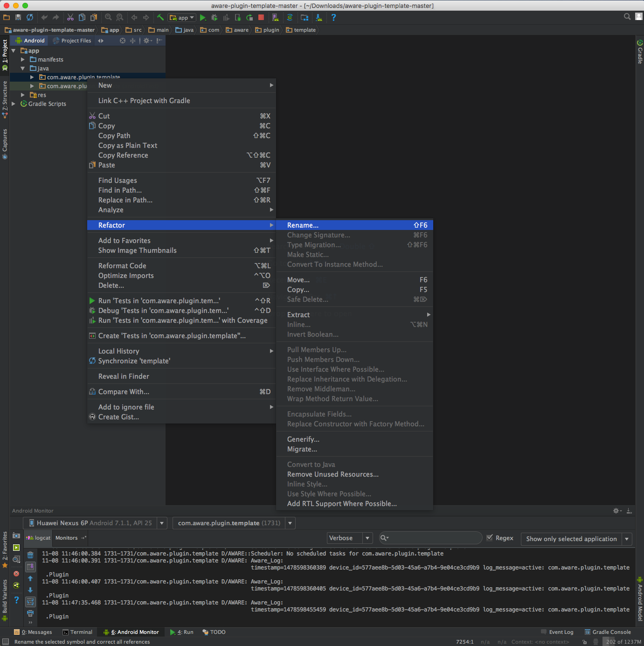
Task: Click the Help question mark toolbar icon
Action: point(333,18)
